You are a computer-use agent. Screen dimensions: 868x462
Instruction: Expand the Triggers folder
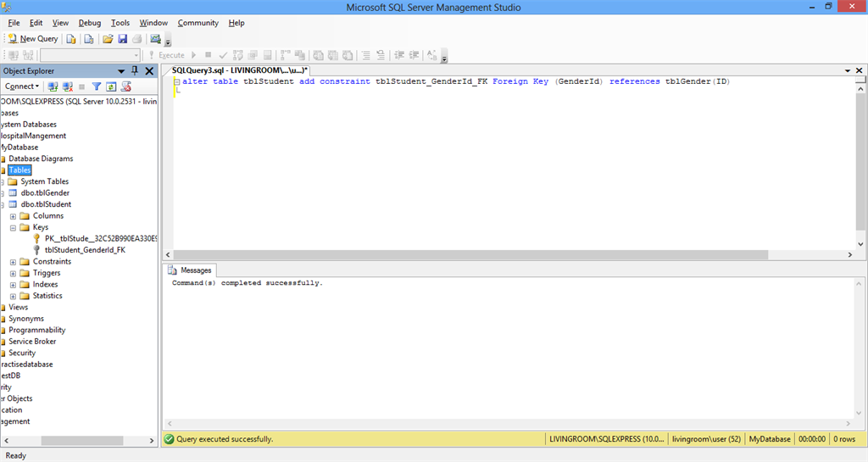coord(13,273)
